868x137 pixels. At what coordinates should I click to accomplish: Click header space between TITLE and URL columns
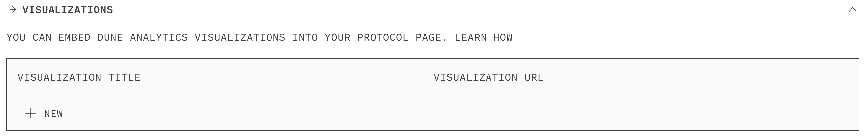click(x=286, y=77)
